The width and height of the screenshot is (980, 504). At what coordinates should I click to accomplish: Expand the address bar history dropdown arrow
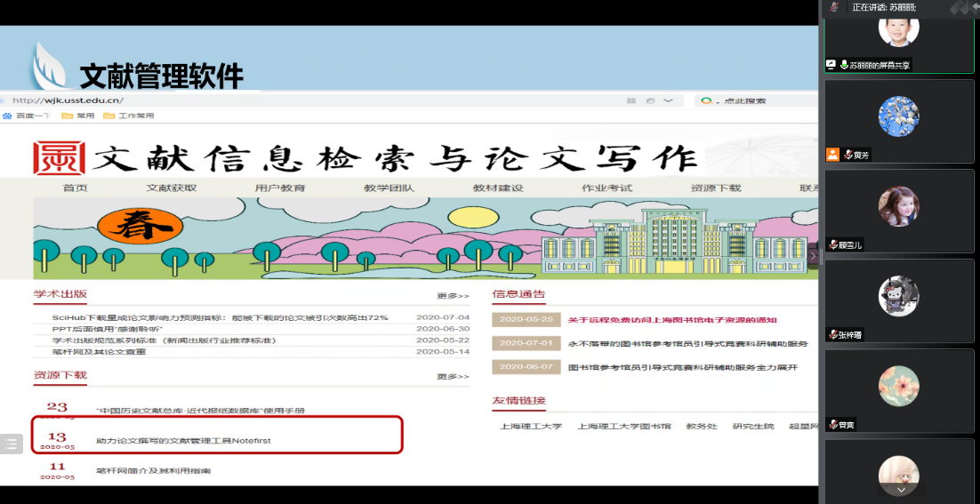[x=665, y=101]
